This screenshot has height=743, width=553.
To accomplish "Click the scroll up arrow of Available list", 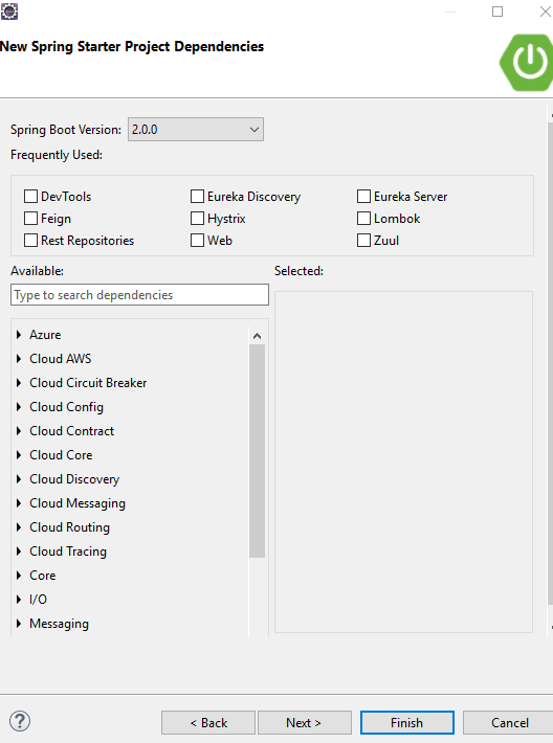I will pyautogui.click(x=257, y=336).
